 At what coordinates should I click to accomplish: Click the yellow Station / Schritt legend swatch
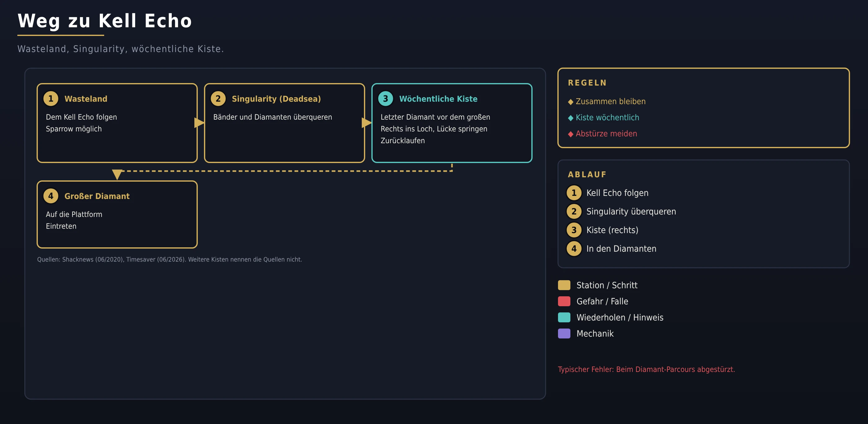[x=564, y=285]
